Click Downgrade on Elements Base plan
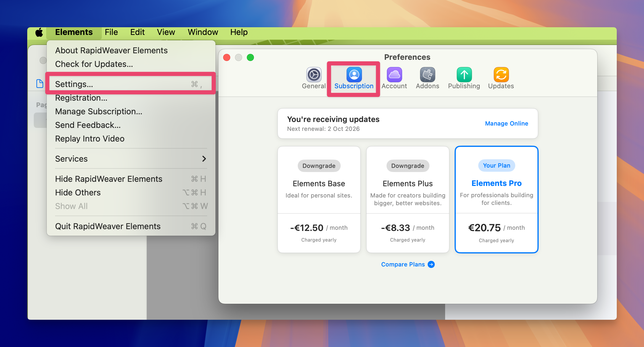The image size is (644, 347). click(319, 166)
